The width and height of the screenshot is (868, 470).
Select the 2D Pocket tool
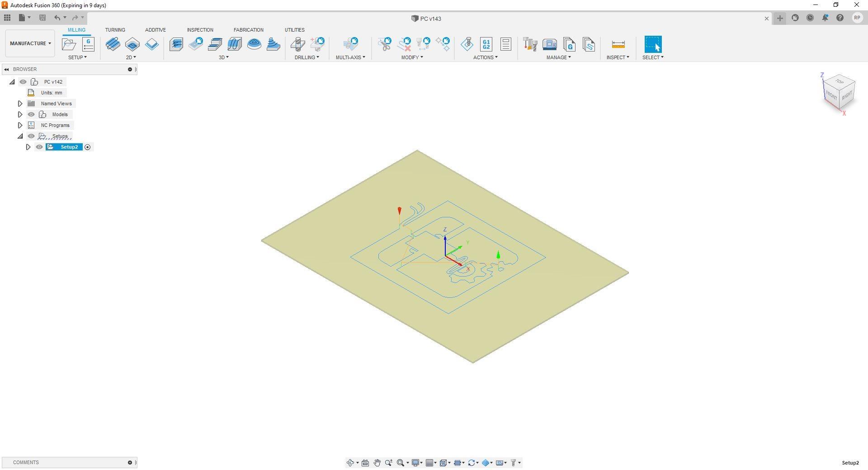132,44
